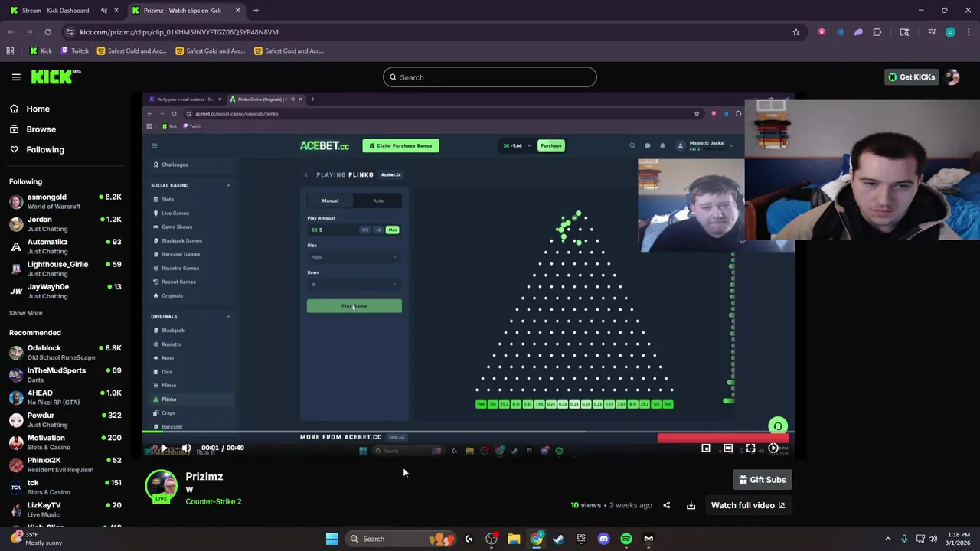Click Watch full video
The height and width of the screenshot is (551, 980).
[748, 505]
